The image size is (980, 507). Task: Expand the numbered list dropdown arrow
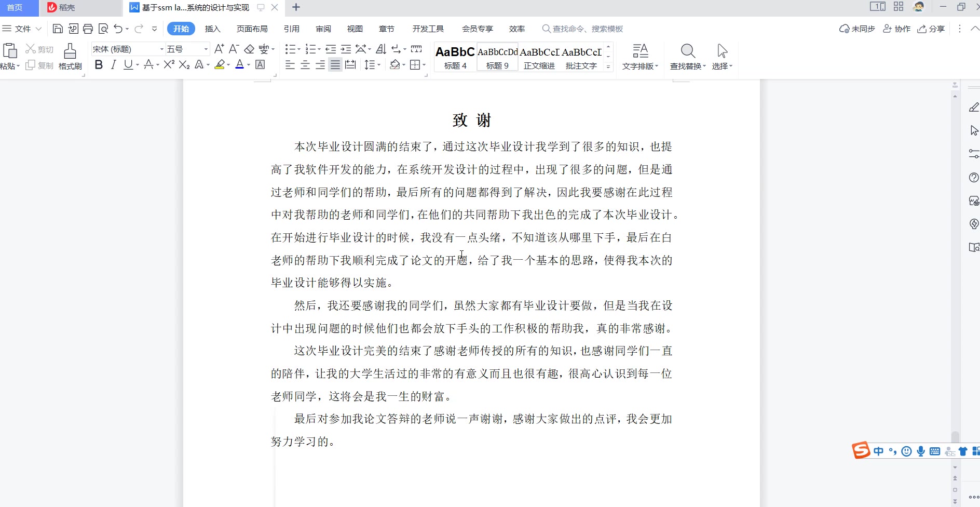[x=319, y=49]
